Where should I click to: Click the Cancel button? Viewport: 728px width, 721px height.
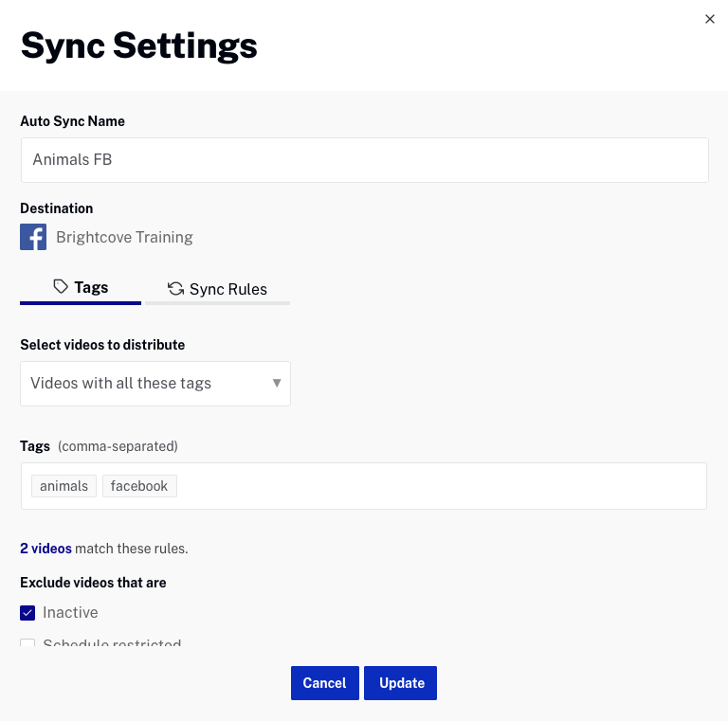click(324, 683)
